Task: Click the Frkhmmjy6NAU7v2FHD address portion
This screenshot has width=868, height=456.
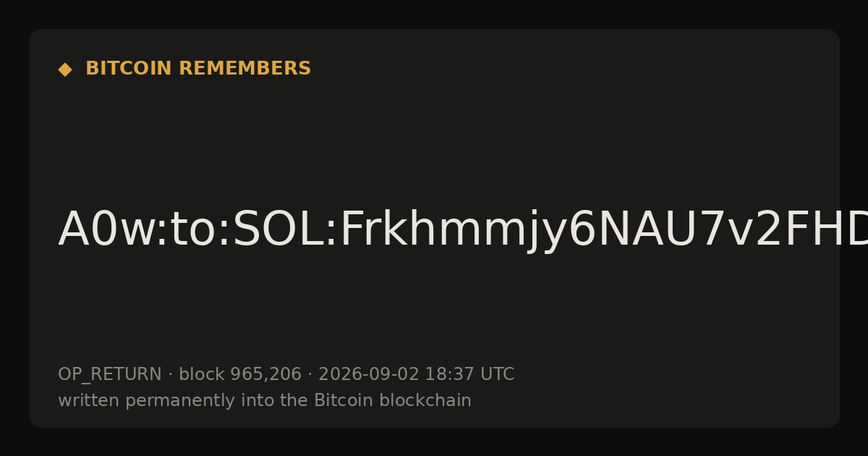Action: [603, 230]
